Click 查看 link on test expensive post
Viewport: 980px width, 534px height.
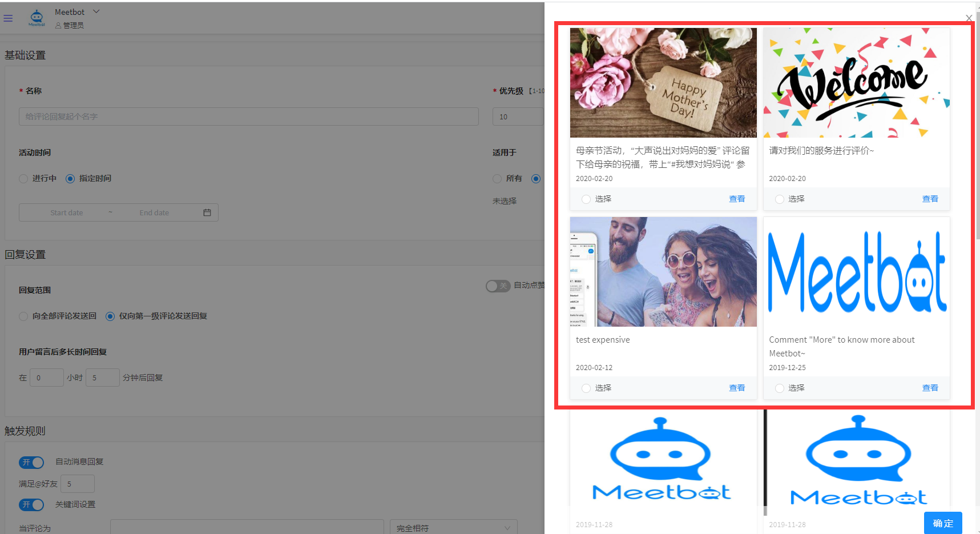tap(737, 388)
